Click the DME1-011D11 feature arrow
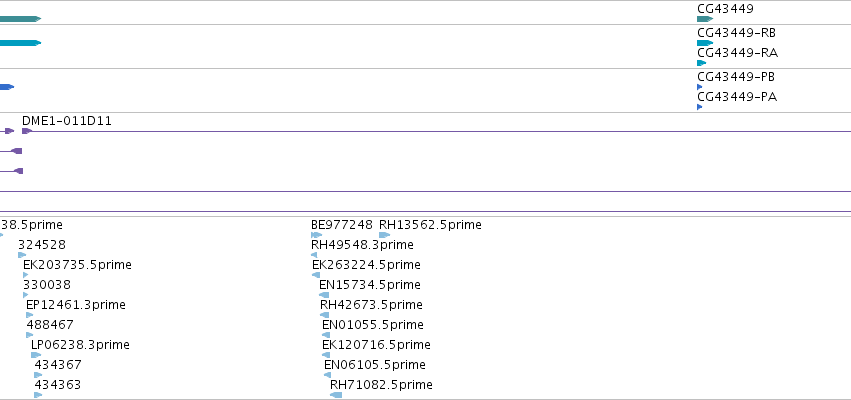The width and height of the screenshot is (851, 400). click(x=27, y=131)
